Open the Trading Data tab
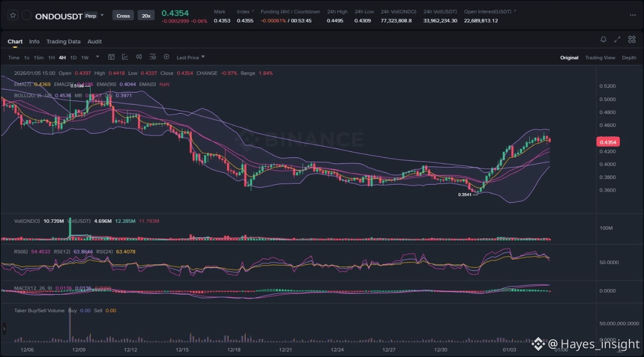 tap(63, 41)
